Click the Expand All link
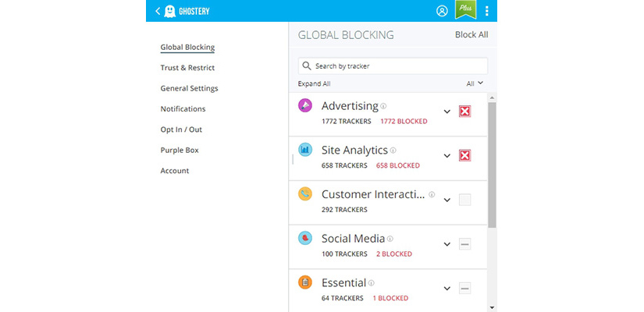This screenshot has height=312, width=644. pyautogui.click(x=315, y=83)
